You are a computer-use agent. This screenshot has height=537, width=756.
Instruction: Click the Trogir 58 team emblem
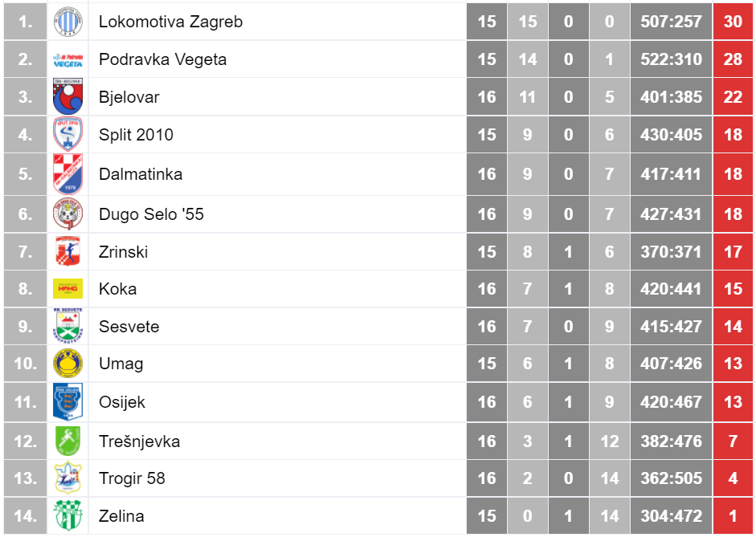click(x=67, y=478)
